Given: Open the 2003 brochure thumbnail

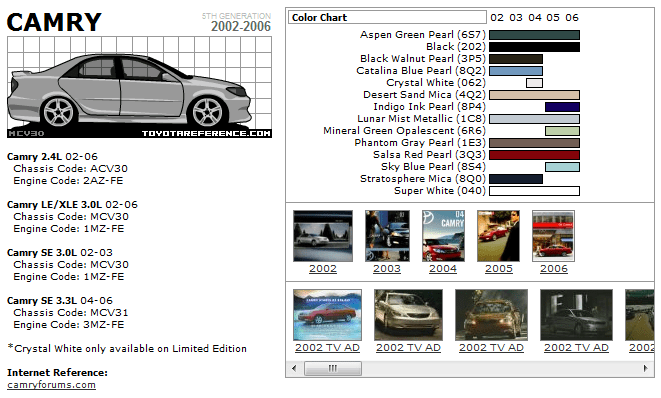Looking at the screenshot, I should point(387,236).
